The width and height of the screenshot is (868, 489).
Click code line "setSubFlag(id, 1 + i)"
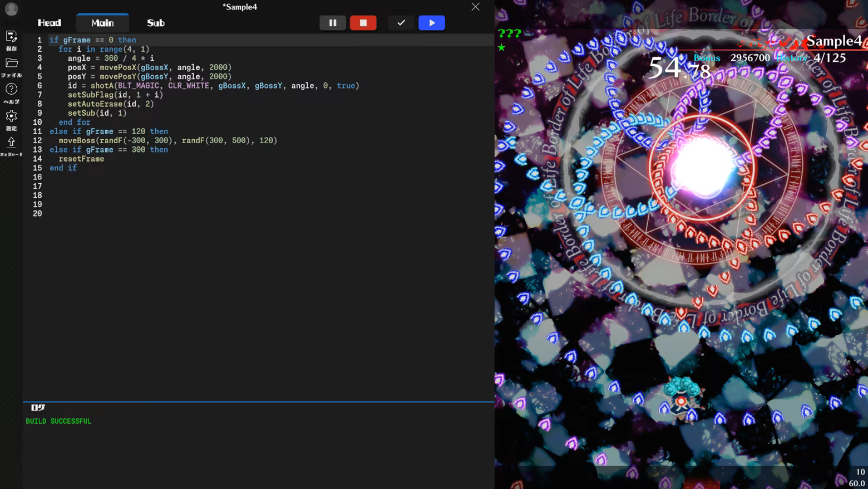click(116, 95)
